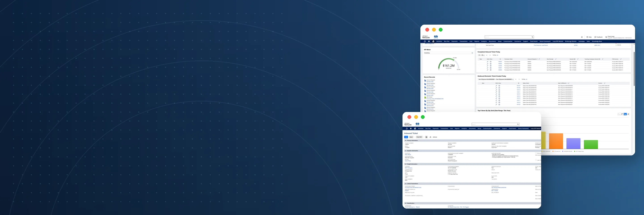Image resolution: width=644 pixels, height=215 pixels.
Task: Click Home icon in Inbound Ticket window
Action: click(415, 129)
